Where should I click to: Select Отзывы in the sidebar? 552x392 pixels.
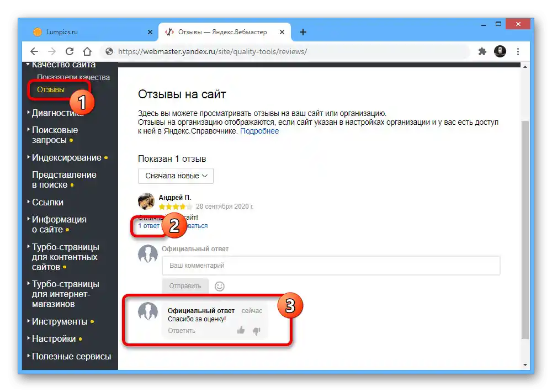pyautogui.click(x=51, y=89)
